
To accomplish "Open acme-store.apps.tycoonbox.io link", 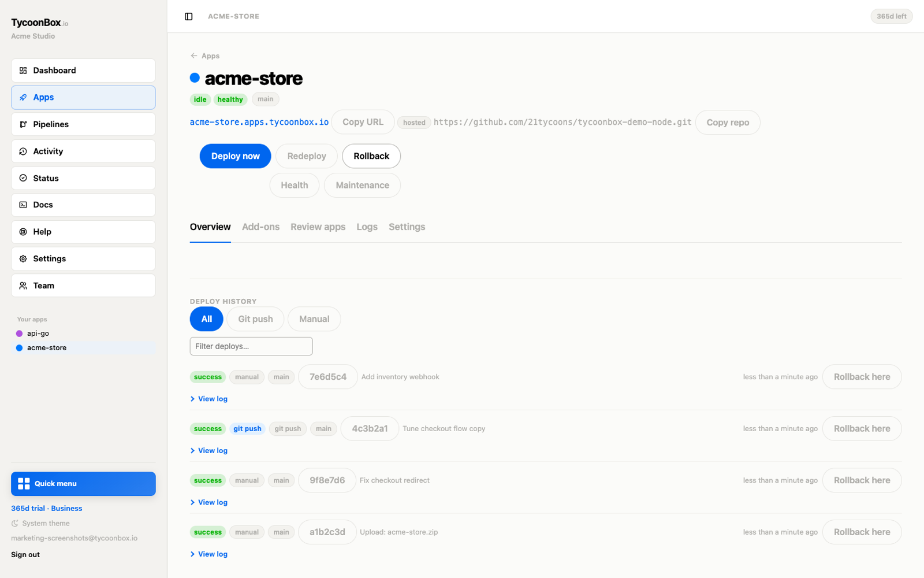I will point(259,123).
